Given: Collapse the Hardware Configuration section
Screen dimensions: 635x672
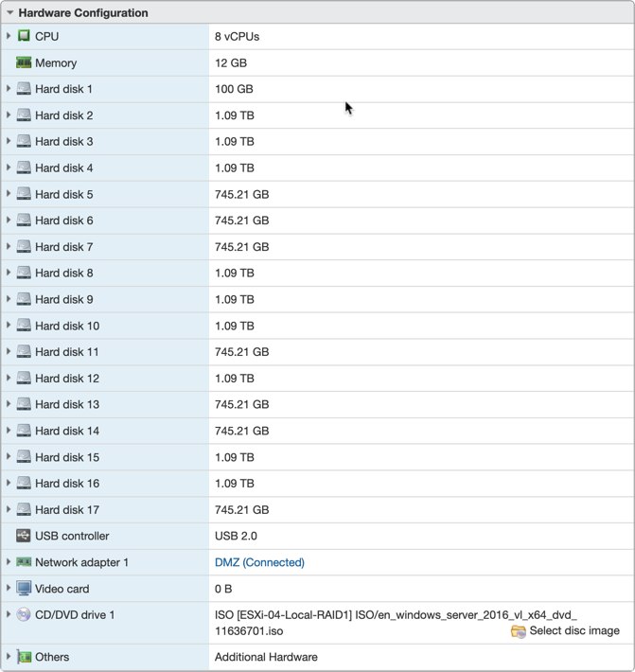Looking at the screenshot, I should [9, 13].
